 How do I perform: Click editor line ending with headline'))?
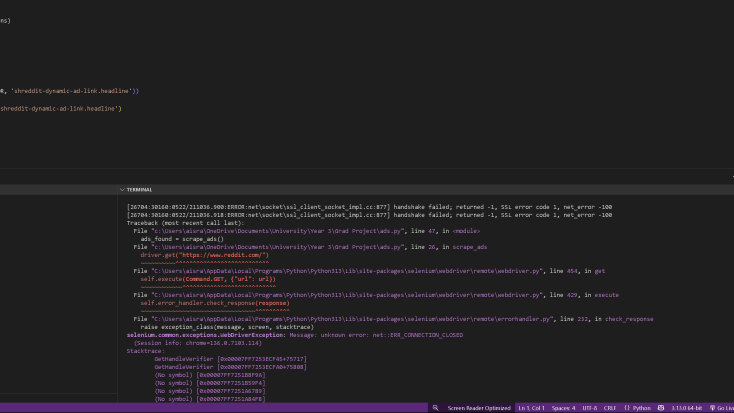point(69,91)
